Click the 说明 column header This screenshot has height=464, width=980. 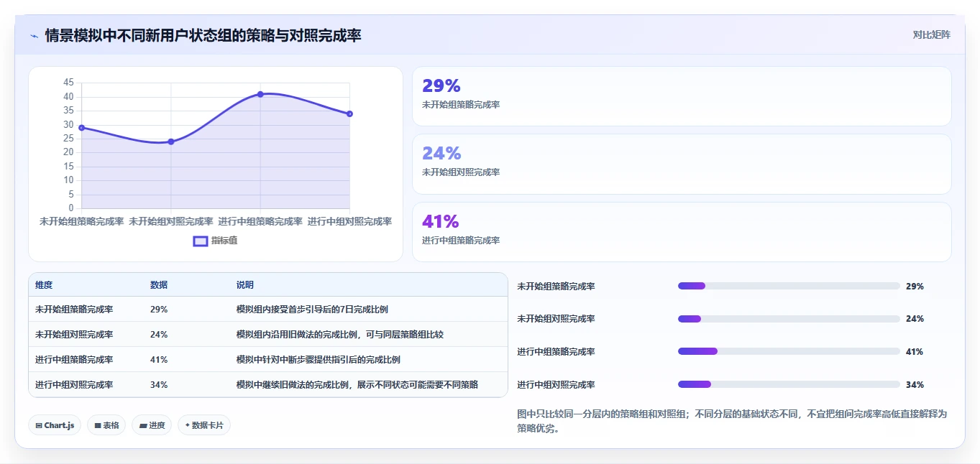(245, 285)
